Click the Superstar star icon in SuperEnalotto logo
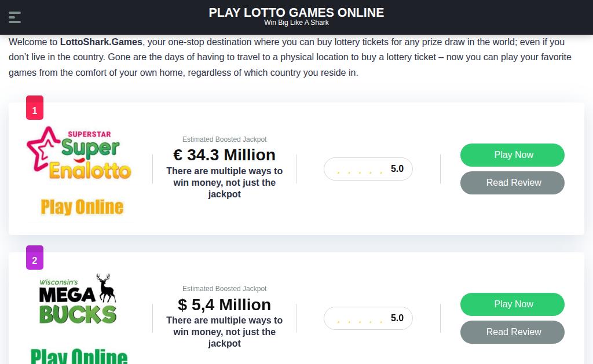Screen dimensions: 593x364 click(42, 149)
